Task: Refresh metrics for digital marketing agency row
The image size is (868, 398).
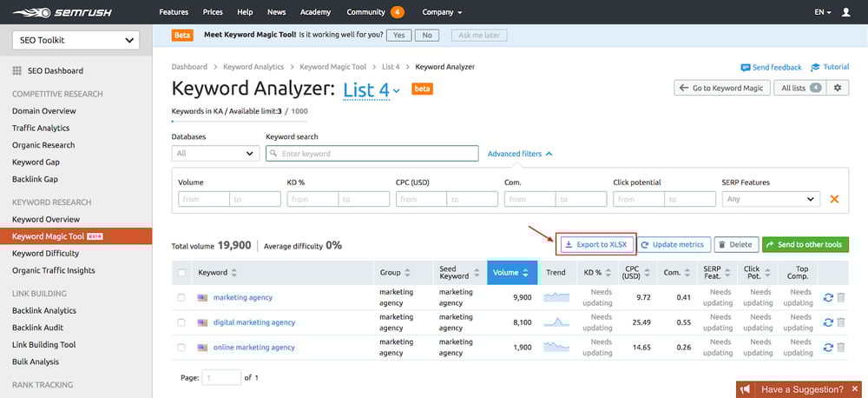Action: tap(828, 322)
